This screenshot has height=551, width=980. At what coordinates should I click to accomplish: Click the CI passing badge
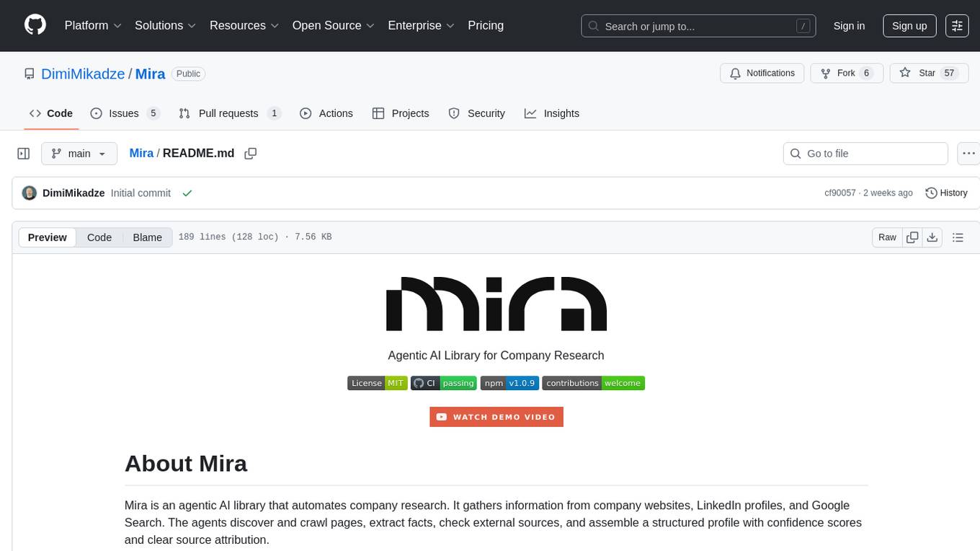tap(444, 383)
